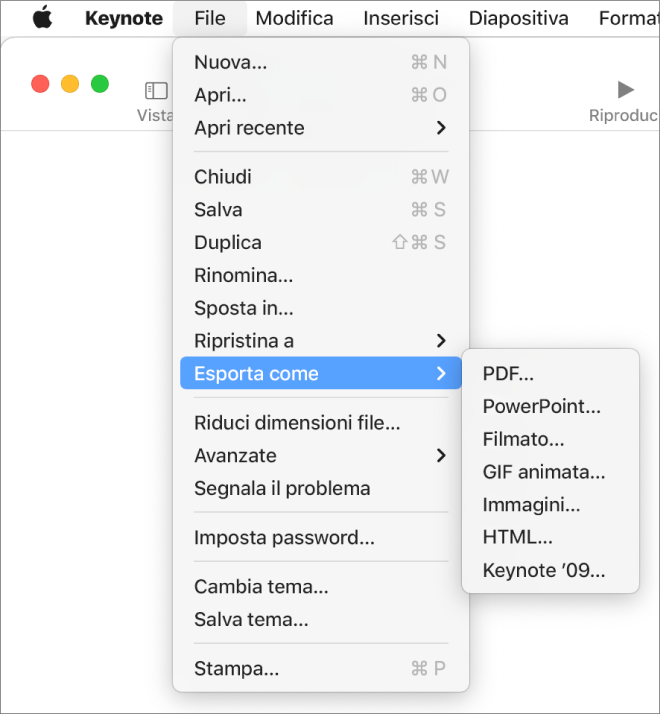Export as HTML...

point(550,537)
